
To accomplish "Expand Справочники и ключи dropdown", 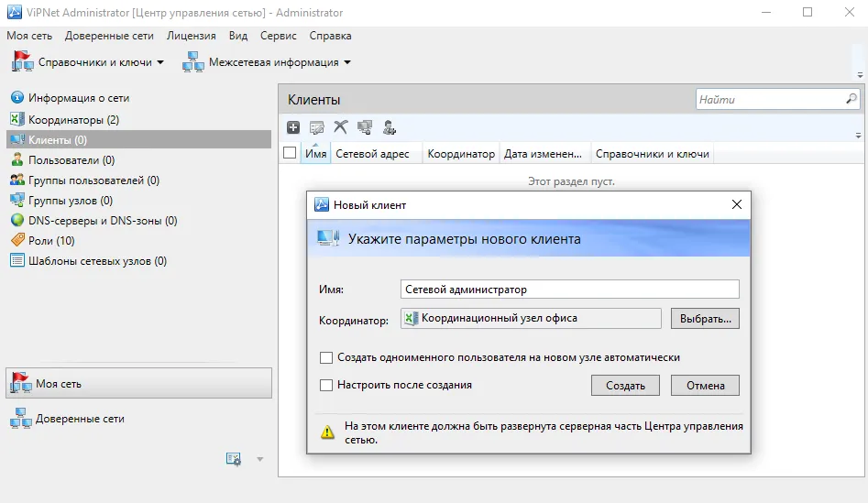I will 160,62.
